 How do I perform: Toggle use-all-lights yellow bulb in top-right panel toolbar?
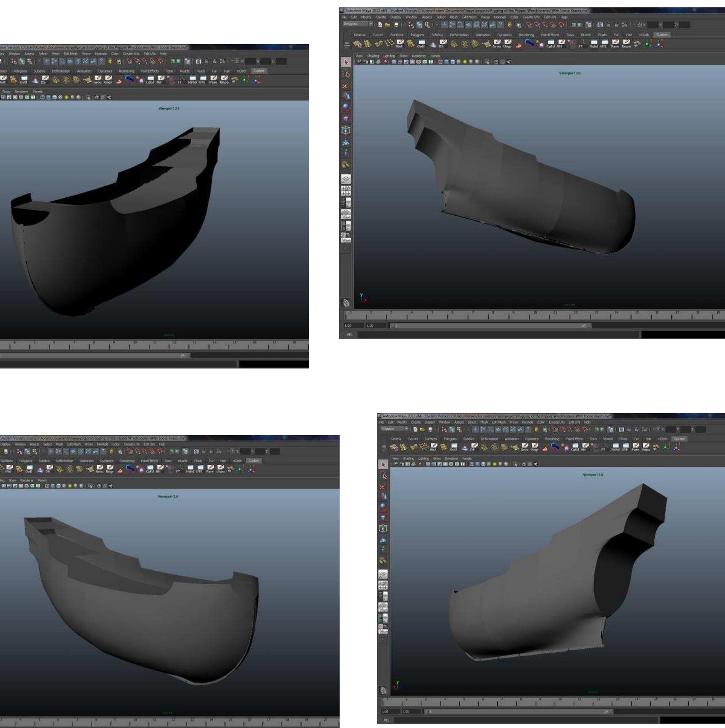[464, 62]
